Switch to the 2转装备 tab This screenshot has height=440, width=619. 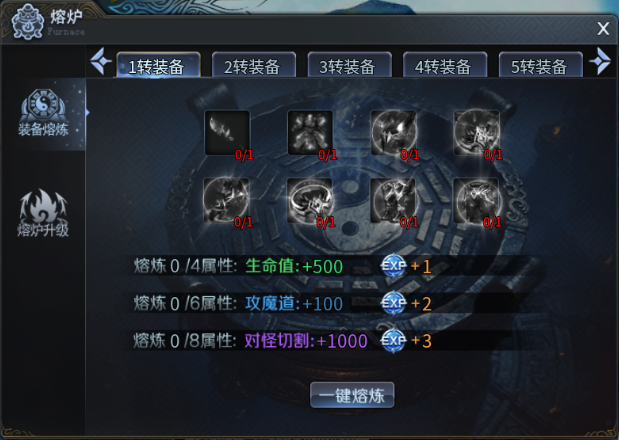pos(254,65)
